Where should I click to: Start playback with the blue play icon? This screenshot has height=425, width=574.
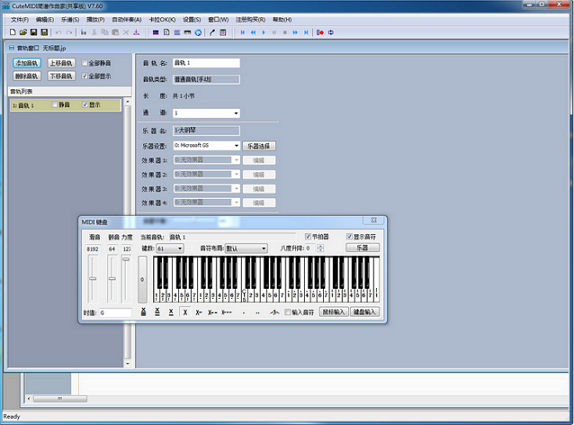[264, 32]
